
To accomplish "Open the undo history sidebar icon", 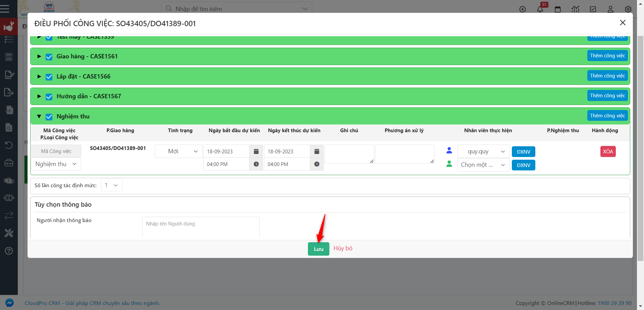I will point(9,145).
